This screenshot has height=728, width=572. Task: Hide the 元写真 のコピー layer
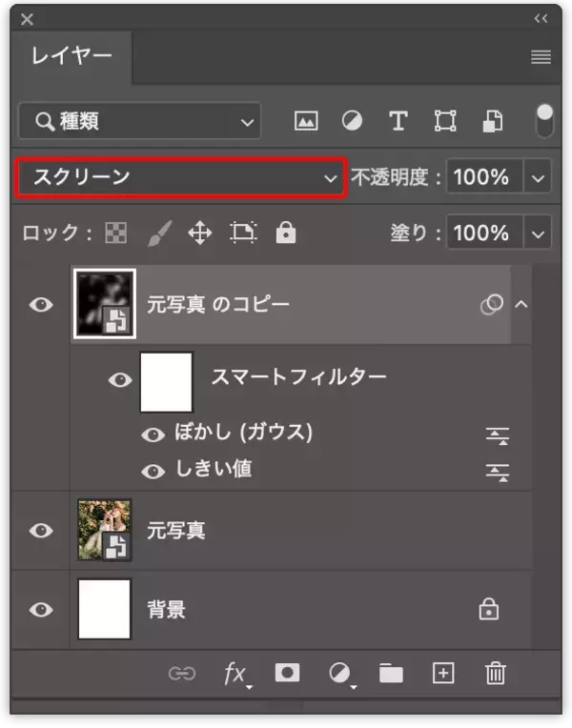coord(41,305)
